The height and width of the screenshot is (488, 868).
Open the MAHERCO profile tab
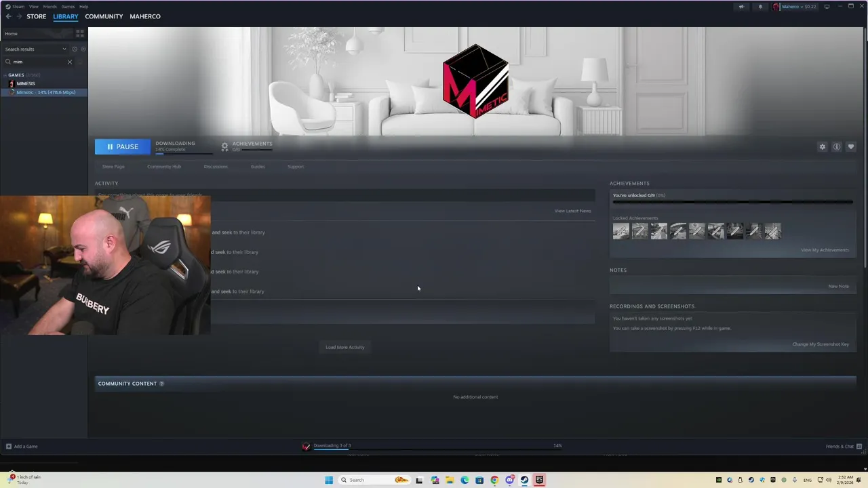pos(145,16)
